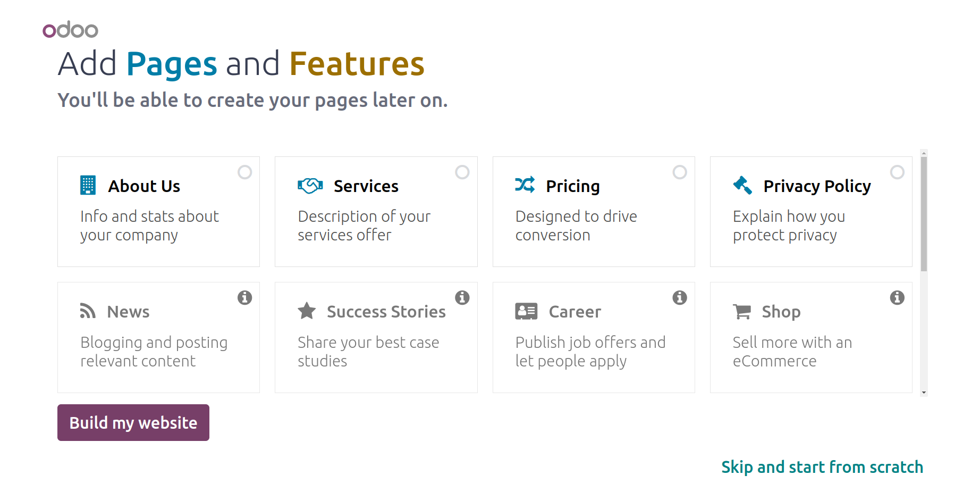Click the scrollbar down arrow
This screenshot has height=500, width=980.
(x=924, y=393)
